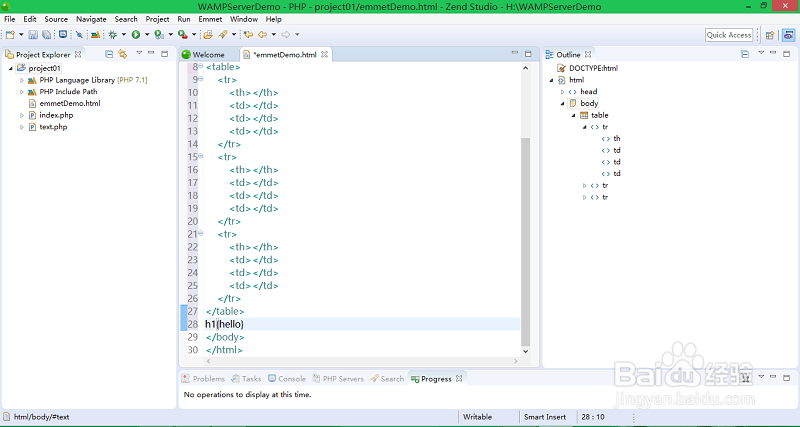The width and height of the screenshot is (800, 427).
Task: Switch to the Tasks tab
Action: click(x=246, y=379)
